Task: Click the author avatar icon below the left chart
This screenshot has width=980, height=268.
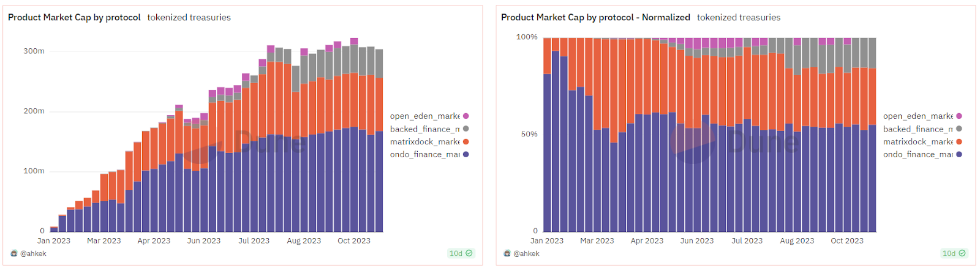Action: 14,253
